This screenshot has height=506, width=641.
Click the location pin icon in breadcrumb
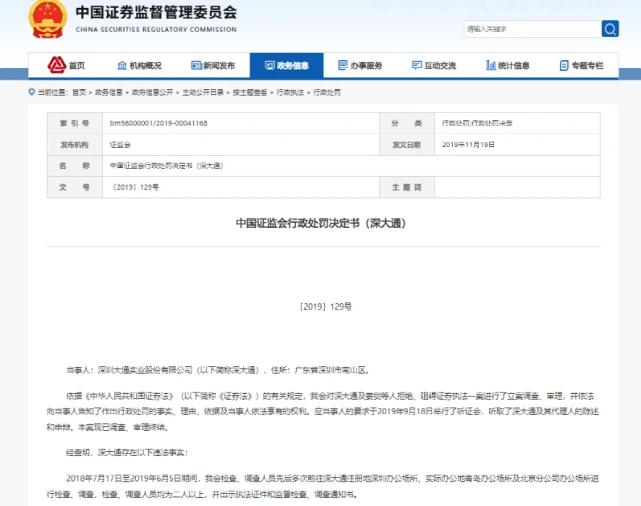32,91
